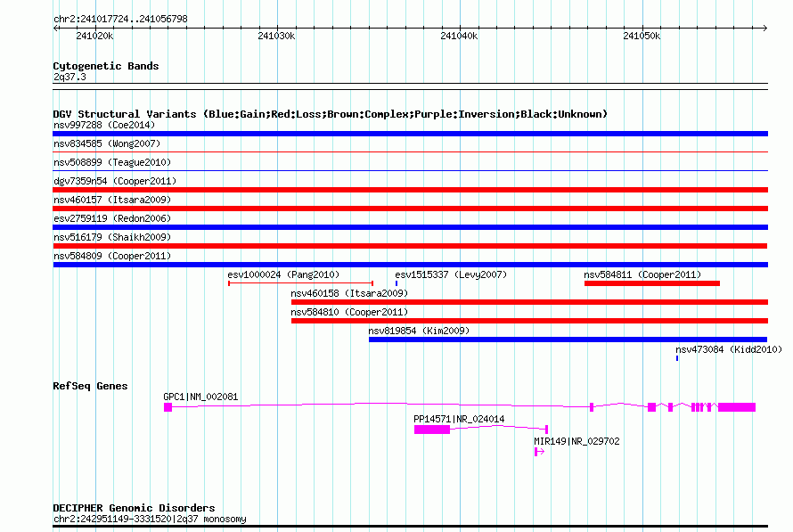Click the 241050k ruler label

point(642,36)
